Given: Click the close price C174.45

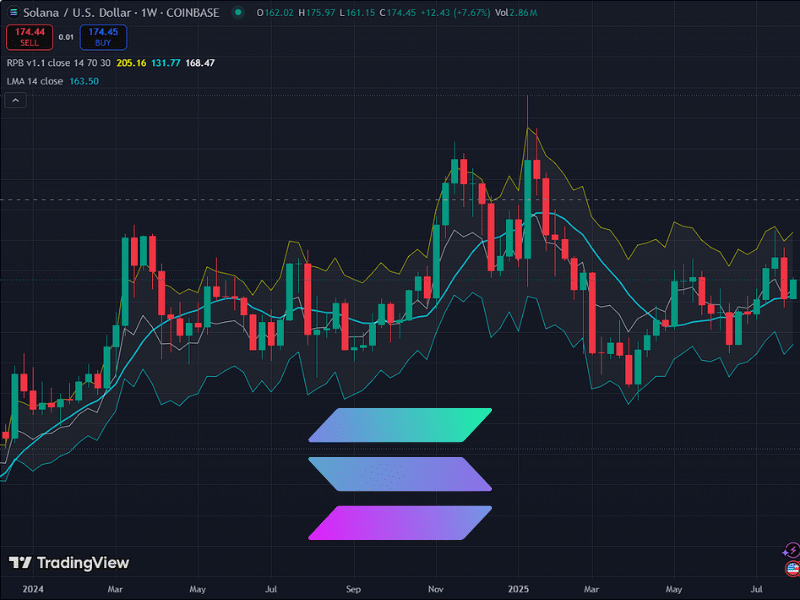Looking at the screenshot, I should tap(397, 13).
